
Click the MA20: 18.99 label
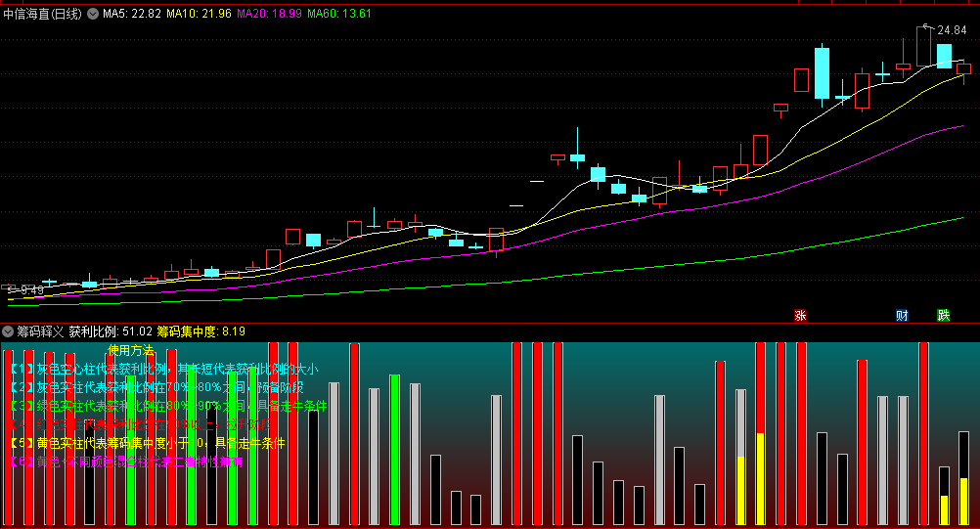point(269,14)
